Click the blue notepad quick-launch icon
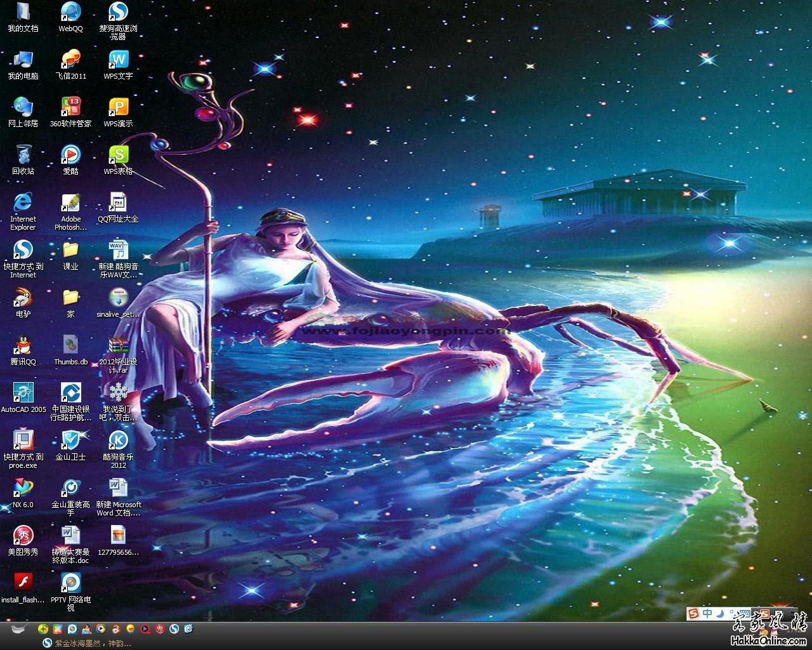 (188, 629)
